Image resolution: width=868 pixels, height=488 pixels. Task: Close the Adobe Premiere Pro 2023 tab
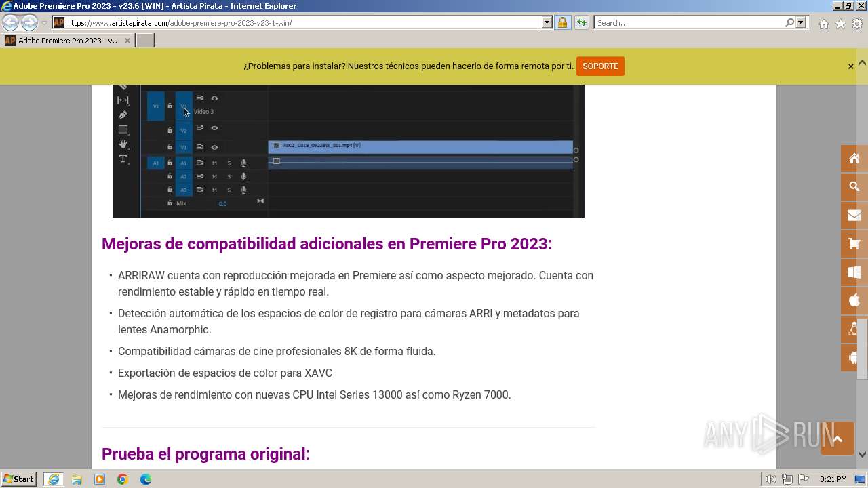click(127, 41)
